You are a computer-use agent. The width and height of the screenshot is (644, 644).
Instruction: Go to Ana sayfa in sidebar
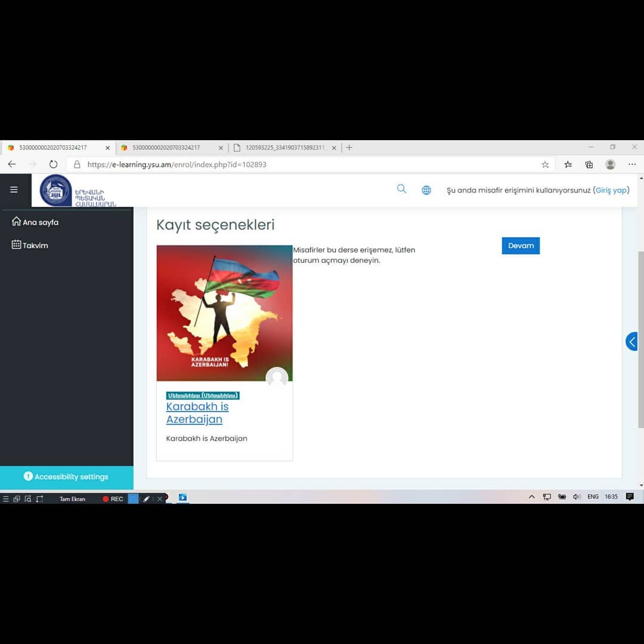point(35,222)
